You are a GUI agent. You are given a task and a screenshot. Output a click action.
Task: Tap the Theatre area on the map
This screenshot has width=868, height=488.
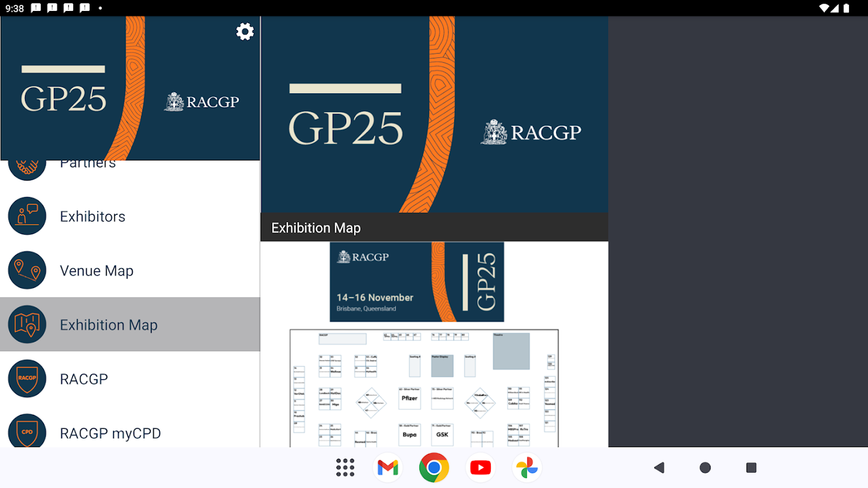coord(512,351)
